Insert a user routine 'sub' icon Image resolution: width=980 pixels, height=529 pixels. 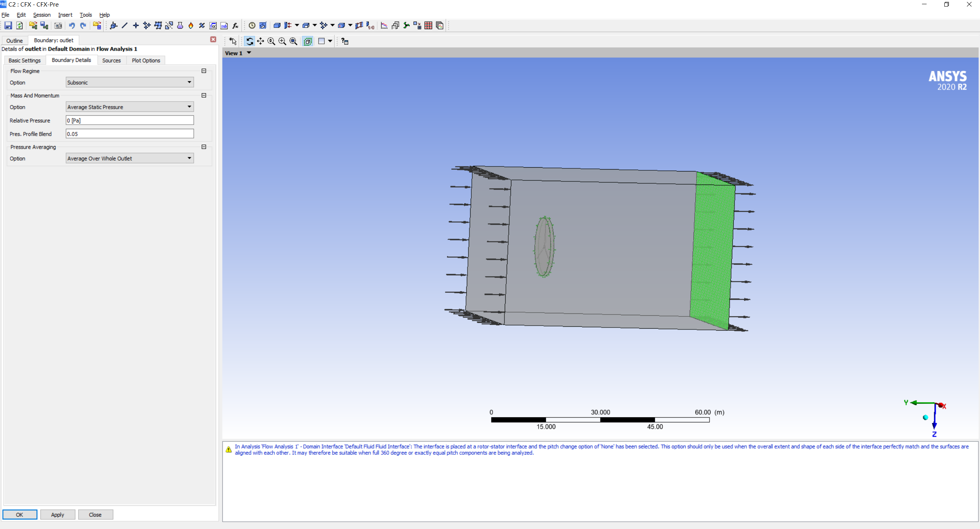pos(224,25)
